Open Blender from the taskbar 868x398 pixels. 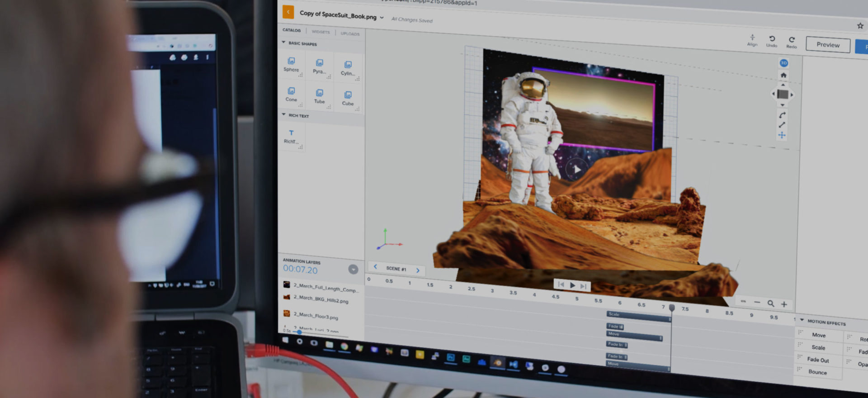[498, 363]
